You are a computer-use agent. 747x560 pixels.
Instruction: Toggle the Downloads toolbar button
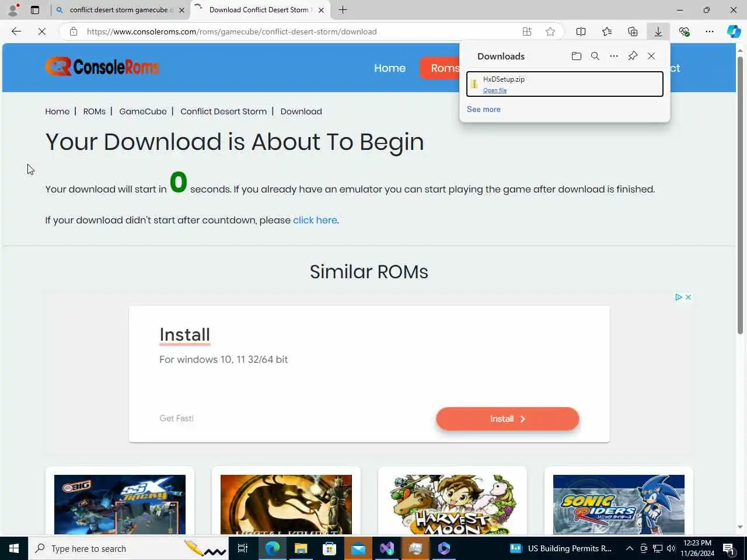click(x=658, y=32)
